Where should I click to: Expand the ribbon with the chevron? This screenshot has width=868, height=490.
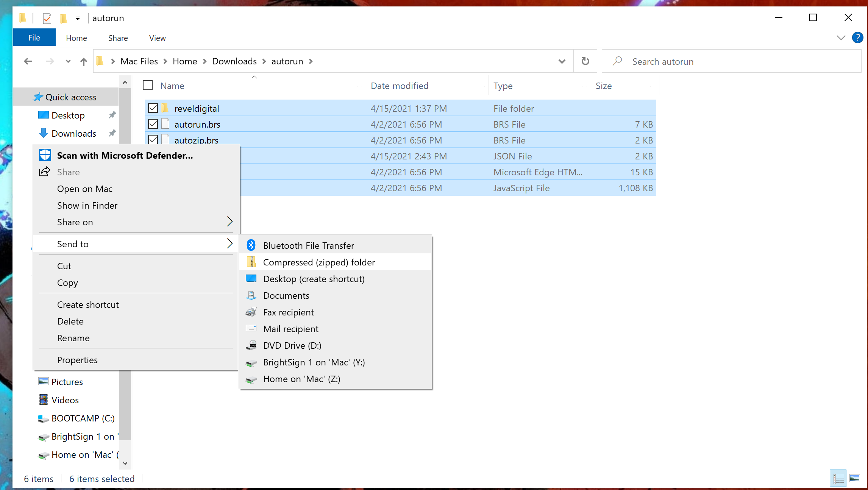(x=841, y=38)
